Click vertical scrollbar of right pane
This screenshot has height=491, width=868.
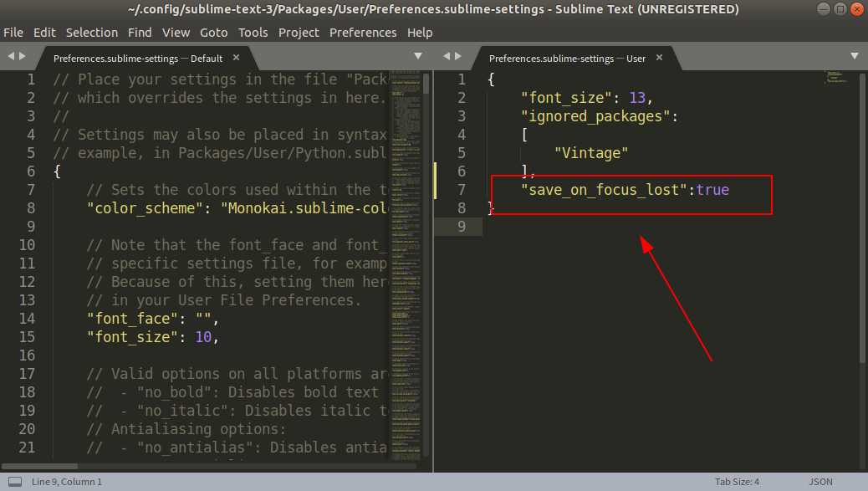[862, 218]
